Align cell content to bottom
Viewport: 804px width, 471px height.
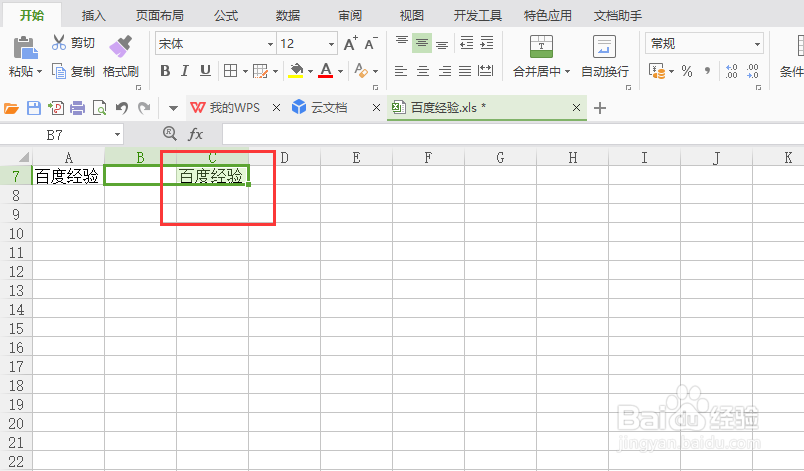tap(442, 43)
